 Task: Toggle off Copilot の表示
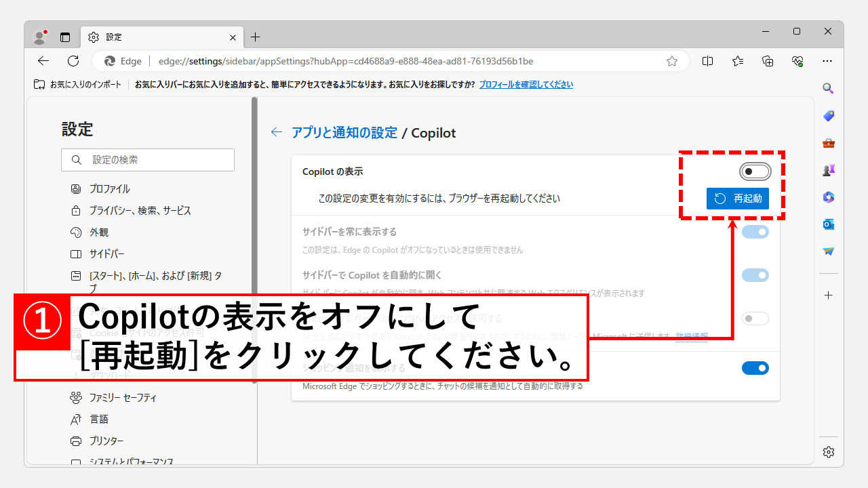[755, 171]
